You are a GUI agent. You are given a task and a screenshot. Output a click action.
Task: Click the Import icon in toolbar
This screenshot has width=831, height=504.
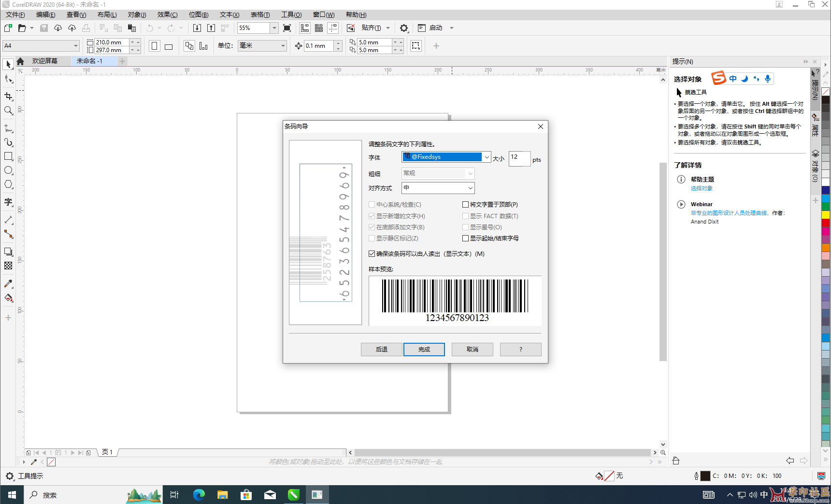tap(197, 28)
